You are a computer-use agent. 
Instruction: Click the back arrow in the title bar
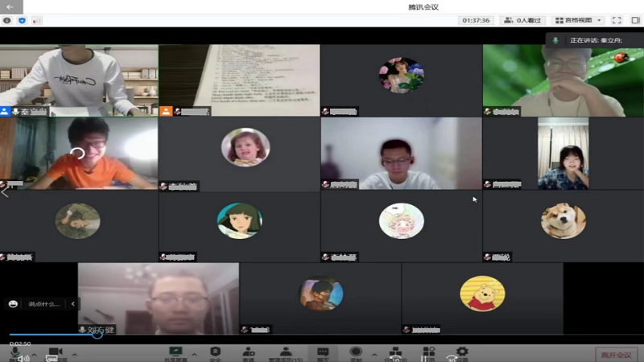(10, 7)
